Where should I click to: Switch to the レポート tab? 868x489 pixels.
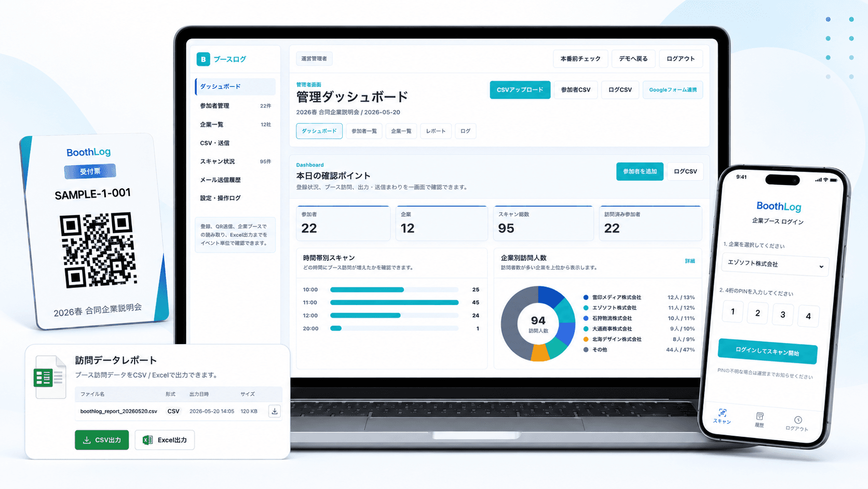436,131
